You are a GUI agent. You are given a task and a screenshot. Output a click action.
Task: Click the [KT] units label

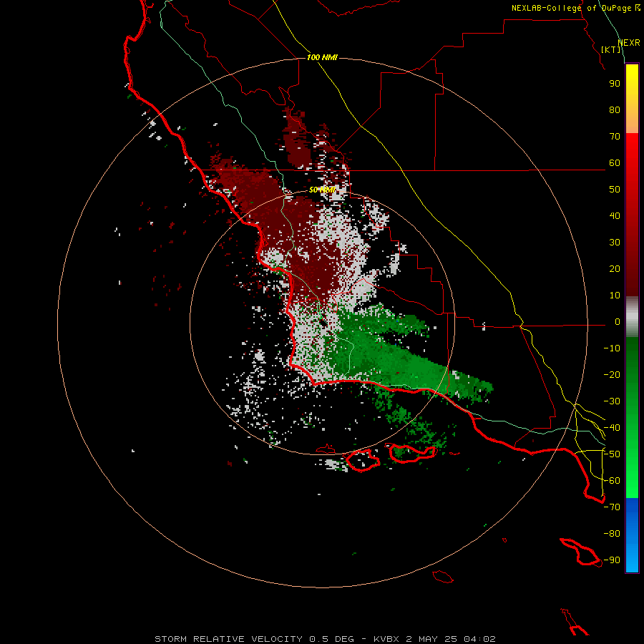611,49
